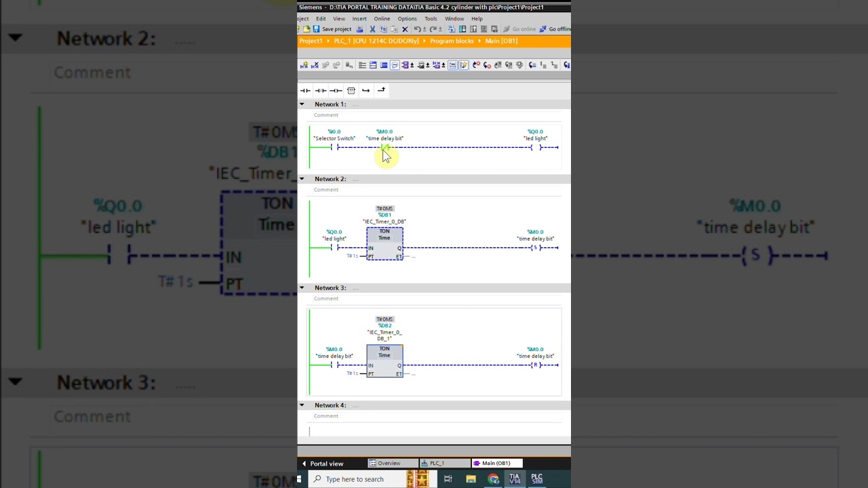
Task: Select the reset coil in Network 3
Action: click(536, 365)
